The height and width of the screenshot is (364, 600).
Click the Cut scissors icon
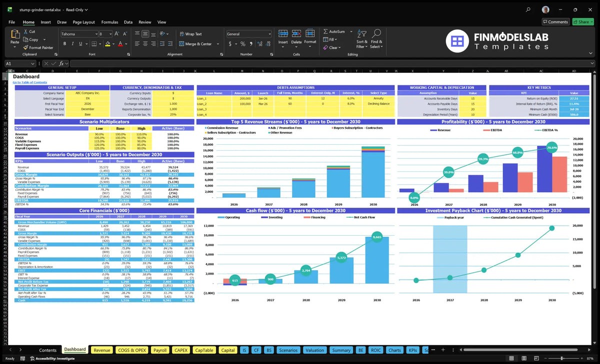25,31
